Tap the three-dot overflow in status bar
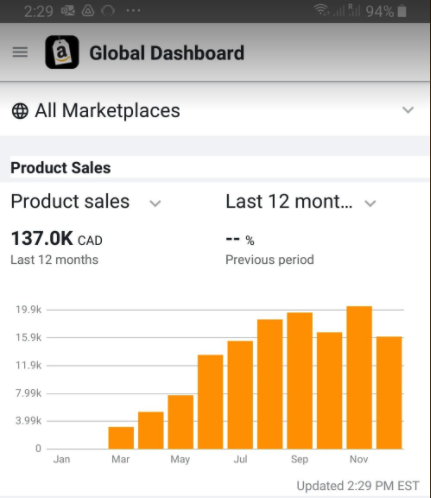The width and height of the screenshot is (431, 498). (x=133, y=11)
